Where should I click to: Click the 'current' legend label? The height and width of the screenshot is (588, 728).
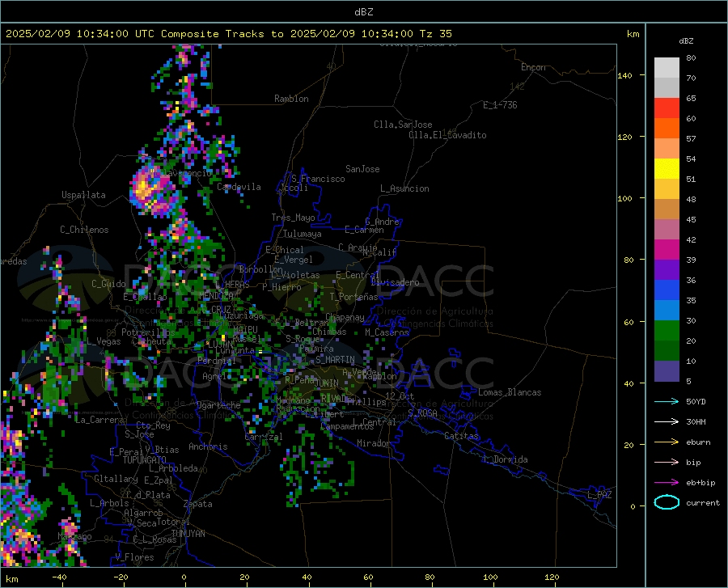pos(702,502)
